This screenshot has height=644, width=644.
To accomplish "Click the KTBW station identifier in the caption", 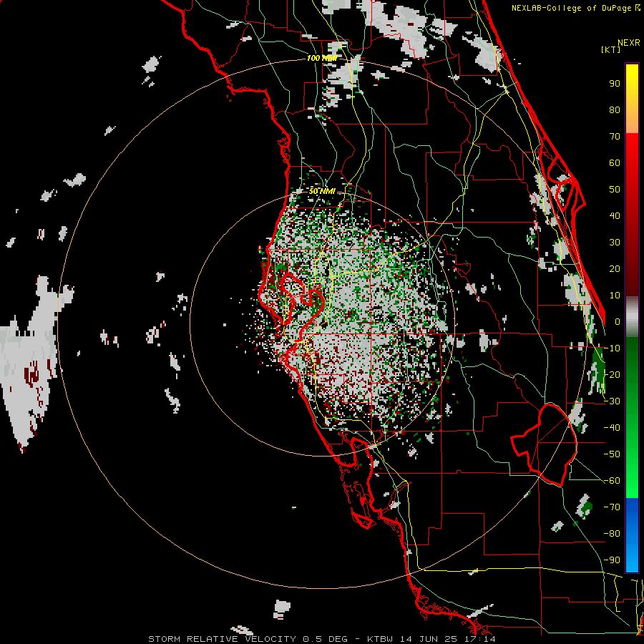I will click(381, 639).
